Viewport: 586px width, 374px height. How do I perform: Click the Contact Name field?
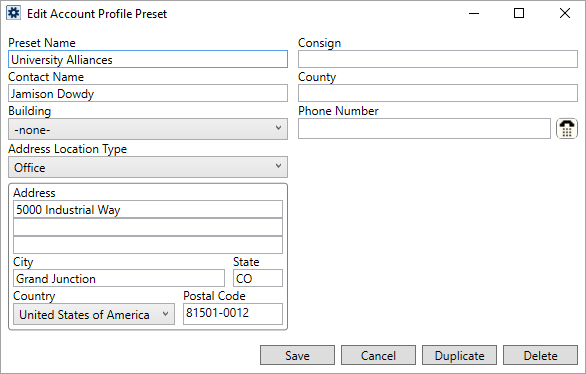click(x=148, y=93)
